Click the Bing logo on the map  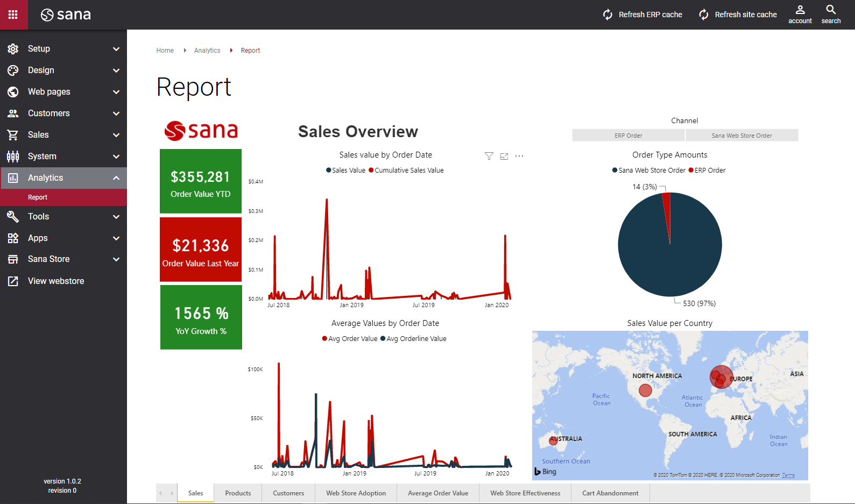click(545, 472)
